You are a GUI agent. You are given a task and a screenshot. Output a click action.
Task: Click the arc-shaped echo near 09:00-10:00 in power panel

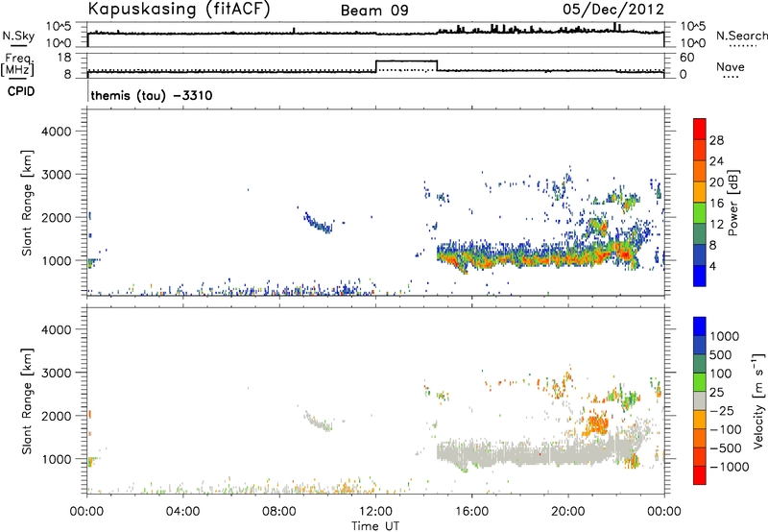tap(318, 223)
